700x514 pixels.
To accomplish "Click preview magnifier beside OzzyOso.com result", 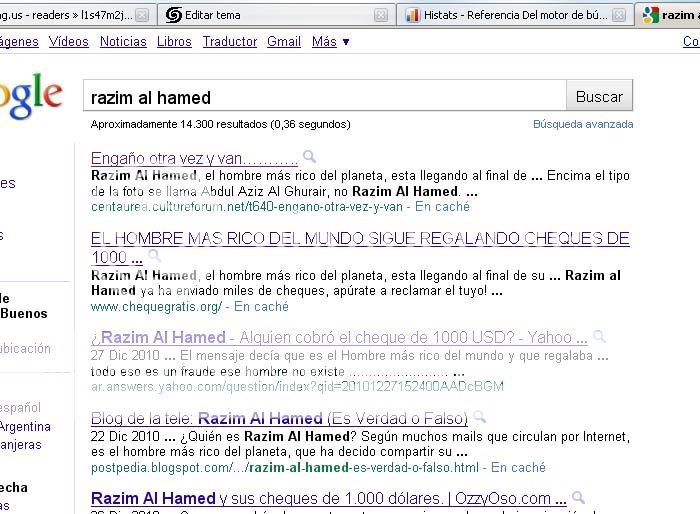I will 578,497.
